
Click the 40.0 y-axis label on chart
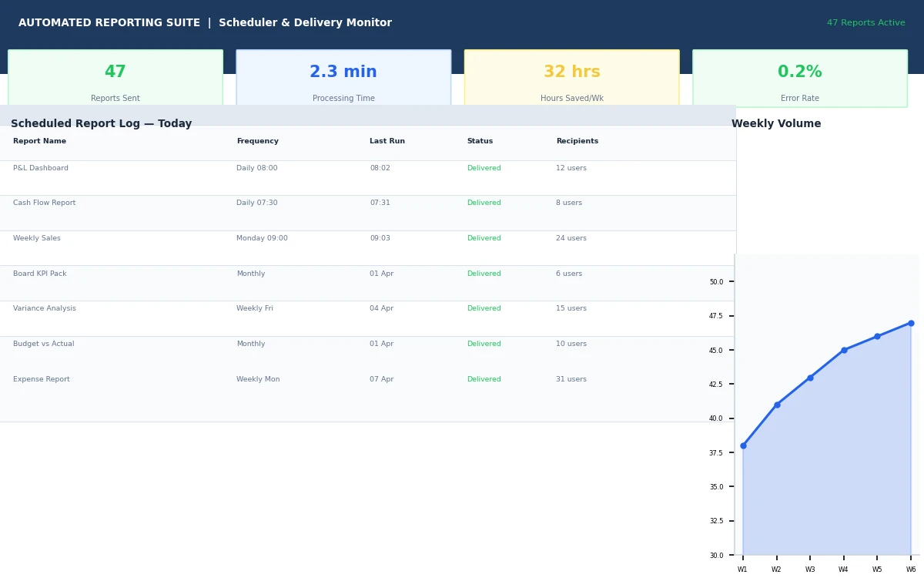pyautogui.click(x=716, y=418)
